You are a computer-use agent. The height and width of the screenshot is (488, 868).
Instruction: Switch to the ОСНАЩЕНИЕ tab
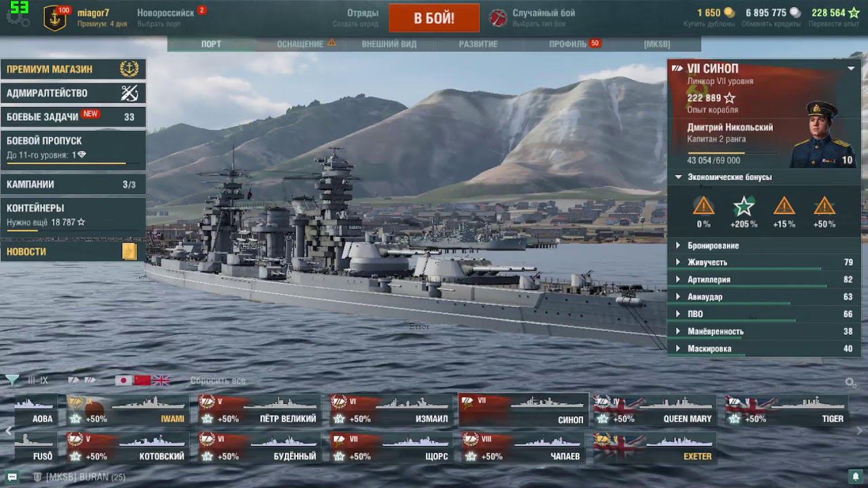tap(300, 44)
